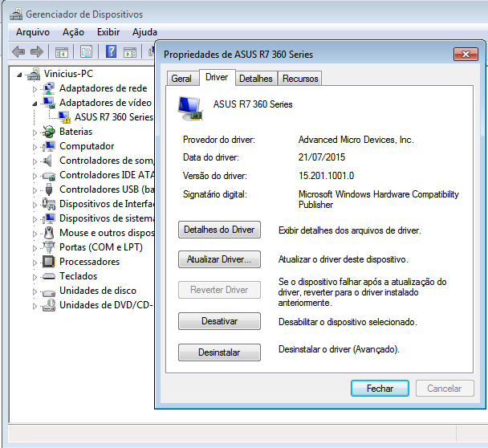Click Propriedades de ASUS R7 360 Series title
488x448 pixels.
[238, 55]
